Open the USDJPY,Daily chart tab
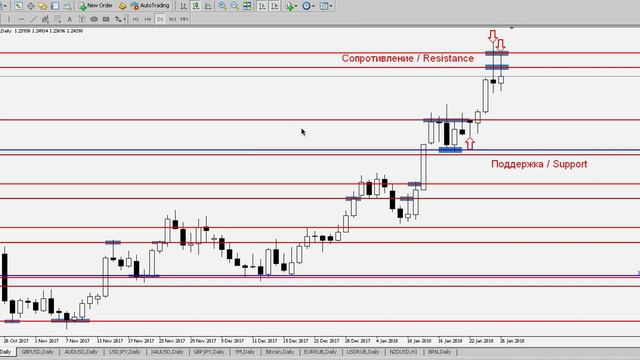640x360 pixels. point(124,352)
